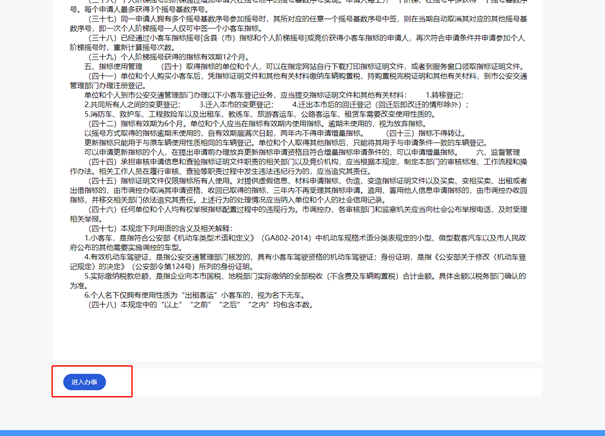The width and height of the screenshot is (605, 436).
Task: Click clause marker (三十七) in the text
Action: (x=103, y=19)
